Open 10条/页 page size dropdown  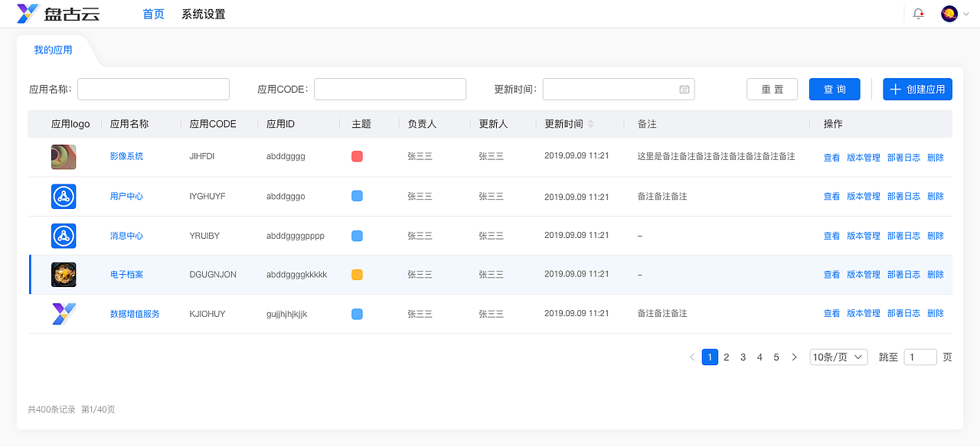[838, 357]
